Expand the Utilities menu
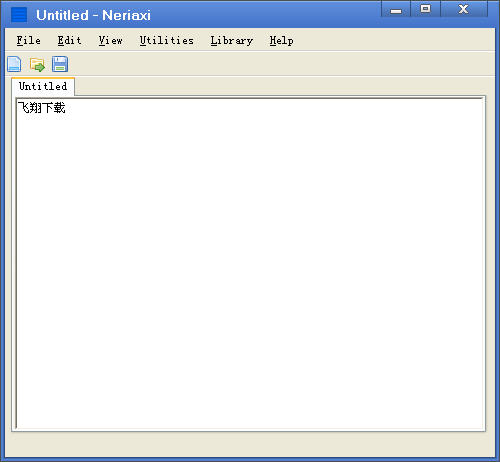 [166, 41]
